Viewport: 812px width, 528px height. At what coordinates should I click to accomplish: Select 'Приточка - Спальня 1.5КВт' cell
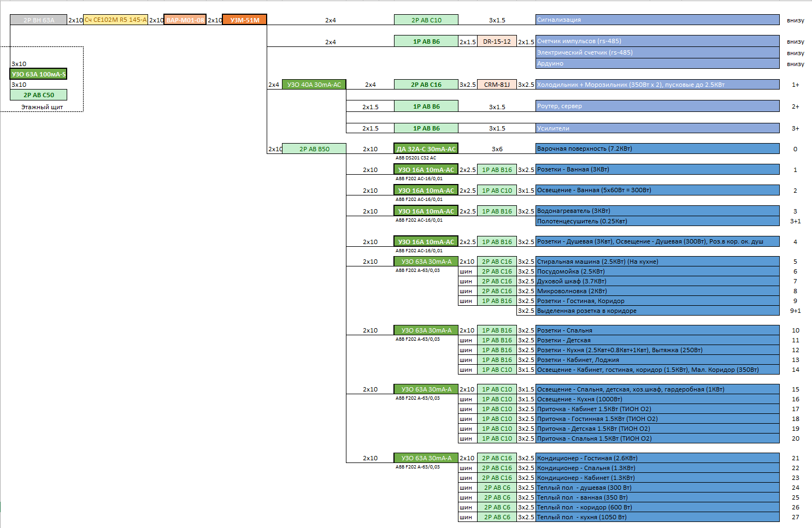pos(658,438)
